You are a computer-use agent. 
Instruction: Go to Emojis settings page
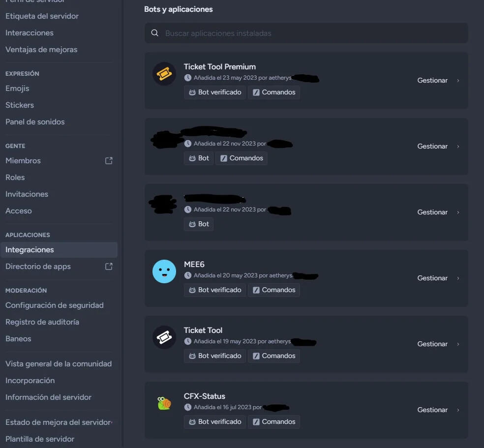coord(17,88)
